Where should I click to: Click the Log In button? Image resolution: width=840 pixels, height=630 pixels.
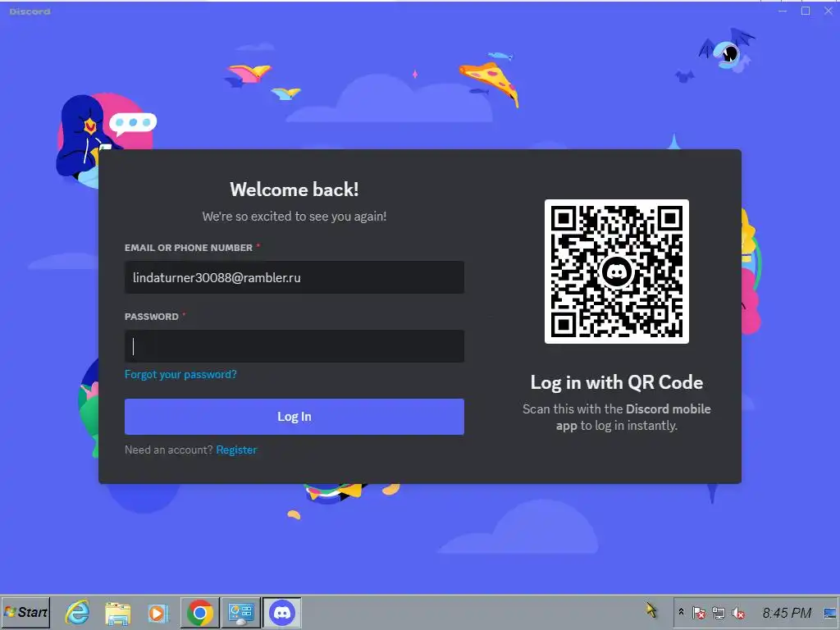click(x=294, y=416)
